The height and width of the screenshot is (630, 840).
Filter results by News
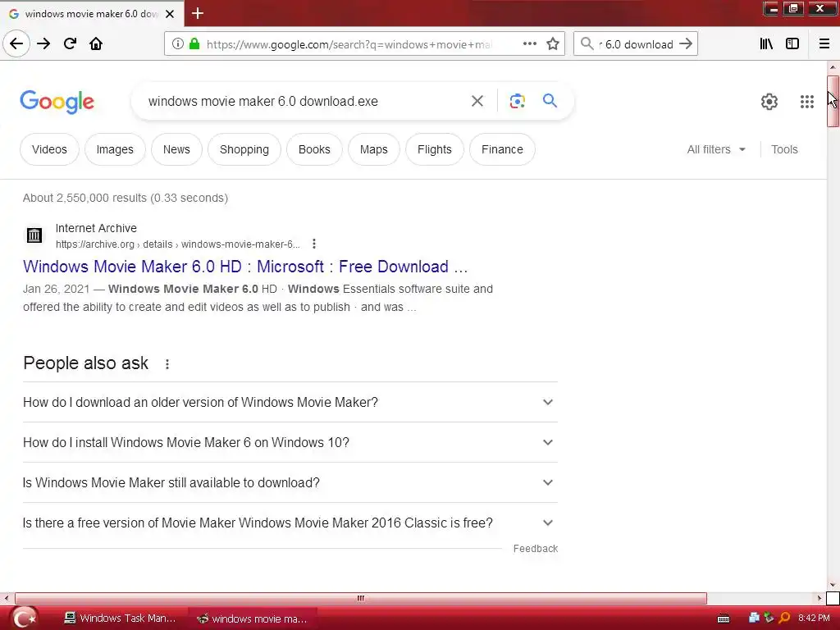click(176, 149)
